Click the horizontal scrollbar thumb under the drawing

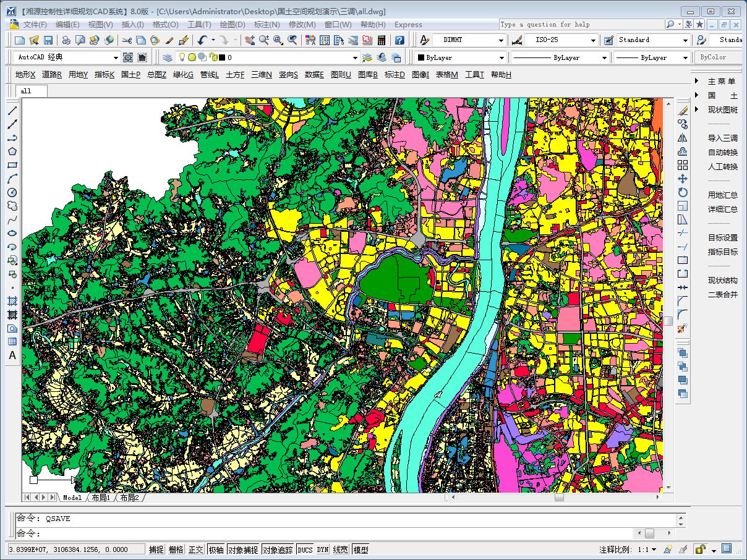pyautogui.click(x=559, y=497)
